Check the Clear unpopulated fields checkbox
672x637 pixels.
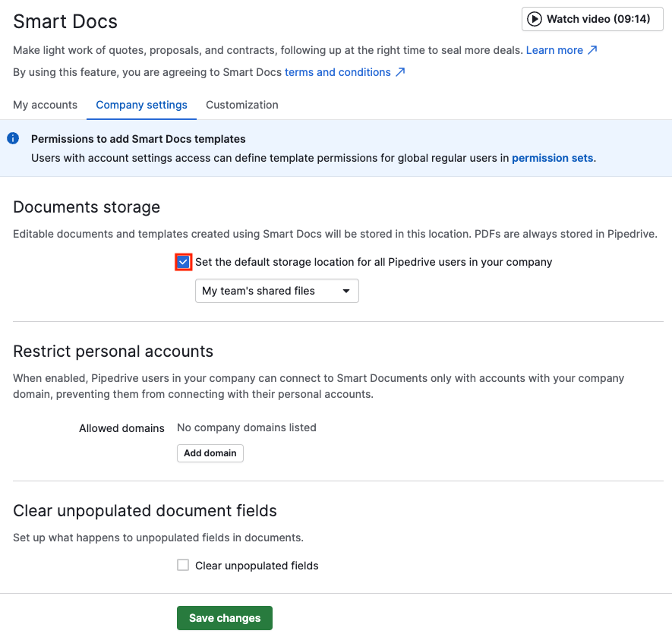pos(183,565)
